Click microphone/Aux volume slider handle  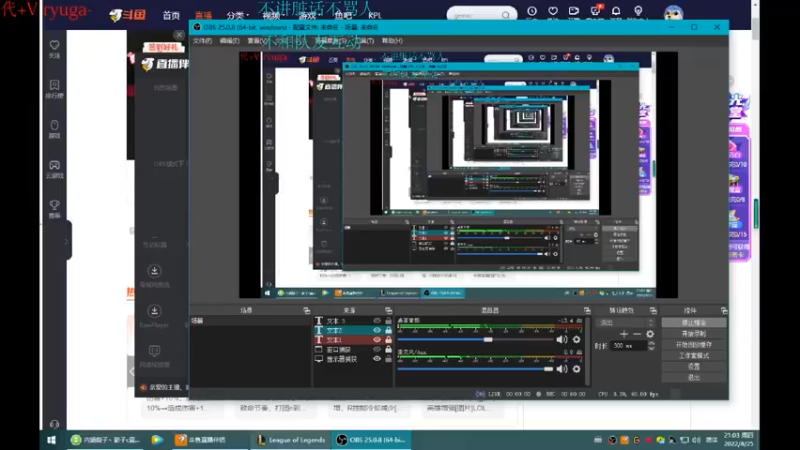click(x=548, y=369)
